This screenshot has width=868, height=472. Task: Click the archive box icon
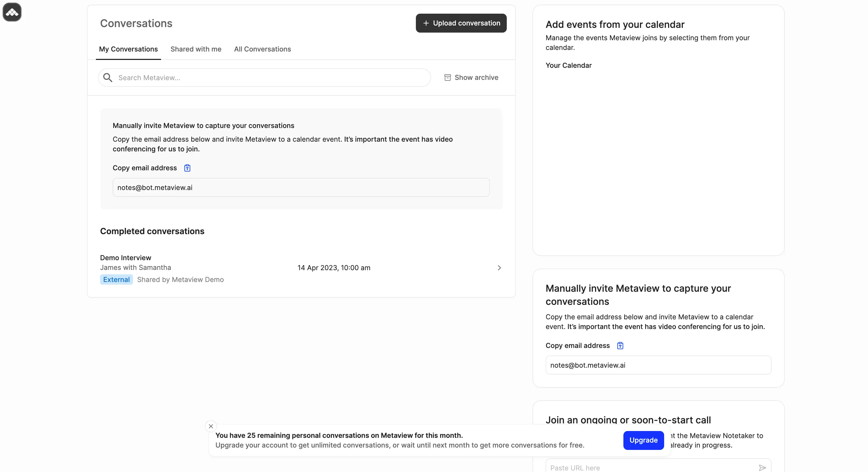[447, 78]
